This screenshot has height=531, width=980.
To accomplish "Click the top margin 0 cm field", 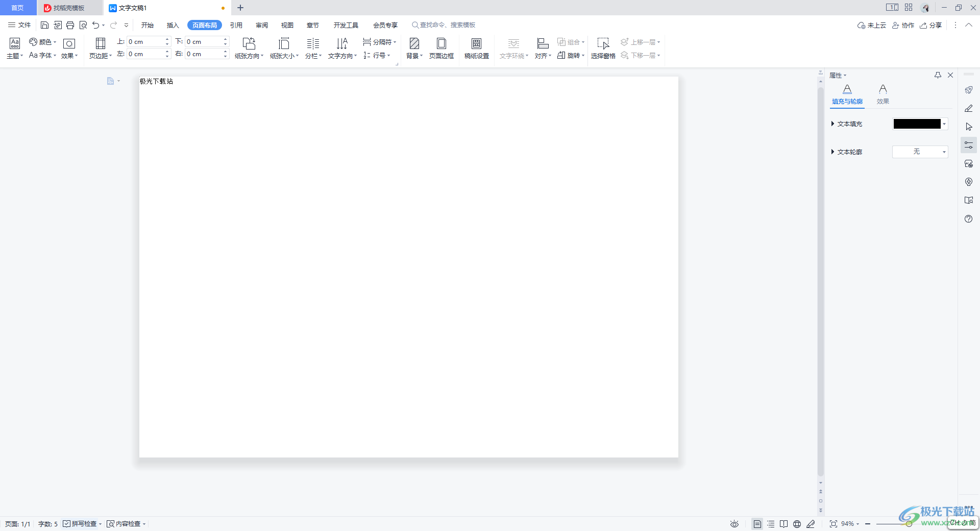I will (x=145, y=42).
